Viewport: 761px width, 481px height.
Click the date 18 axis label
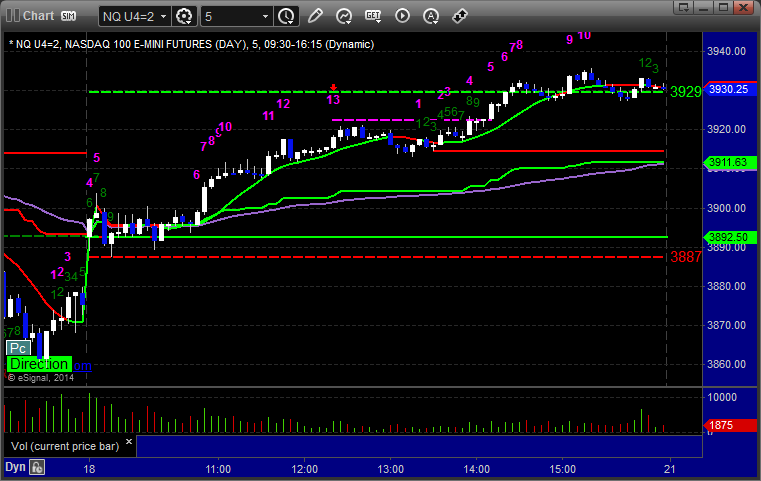pos(89,469)
